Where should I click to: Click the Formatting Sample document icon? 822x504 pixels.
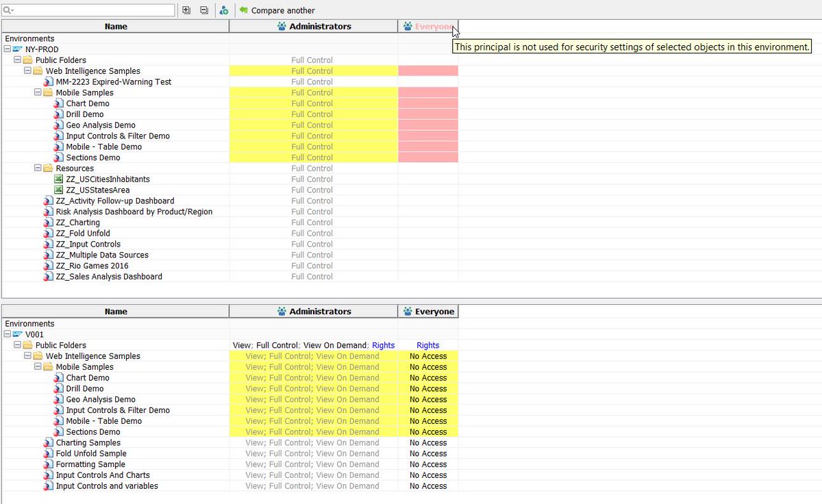click(x=49, y=464)
